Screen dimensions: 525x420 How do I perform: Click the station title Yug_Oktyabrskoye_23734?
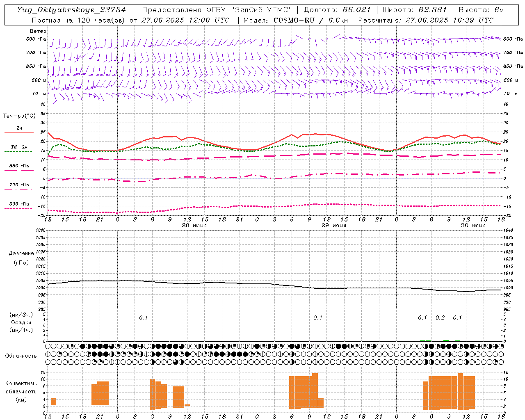pos(71,10)
